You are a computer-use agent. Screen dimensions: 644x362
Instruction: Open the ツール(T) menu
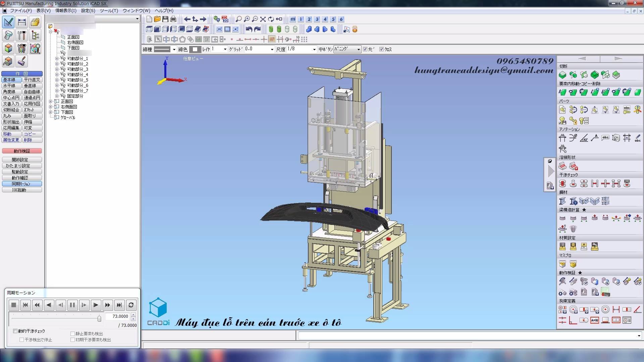(109, 10)
